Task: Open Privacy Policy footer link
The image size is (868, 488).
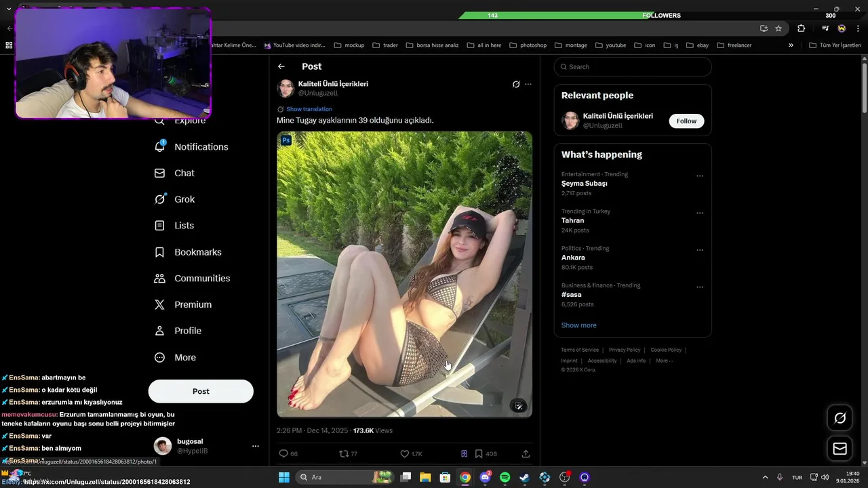Action: click(625, 350)
